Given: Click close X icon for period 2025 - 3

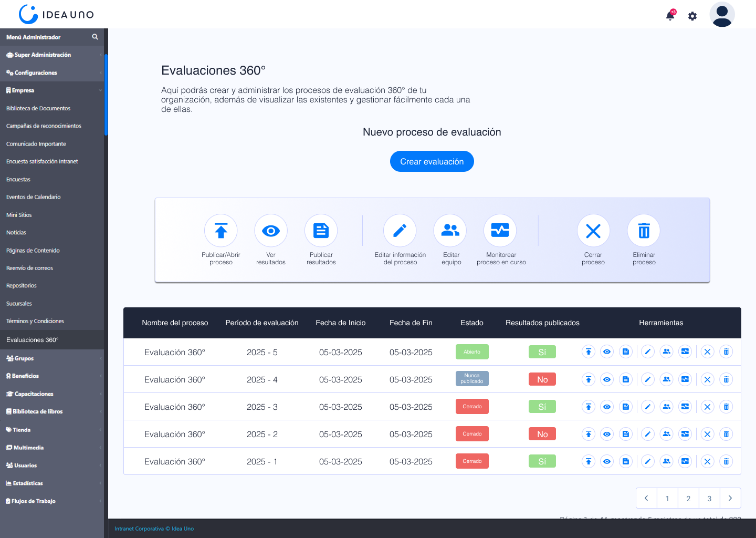Looking at the screenshot, I should pos(707,407).
